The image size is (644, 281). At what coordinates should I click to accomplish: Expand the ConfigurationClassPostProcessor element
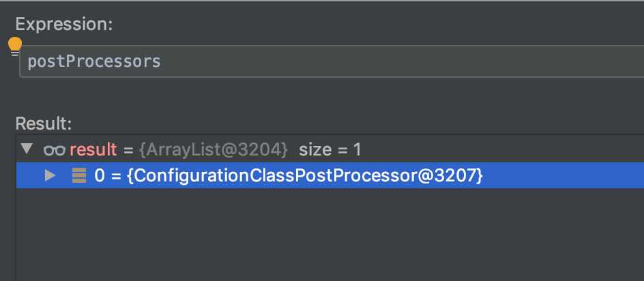coord(50,175)
